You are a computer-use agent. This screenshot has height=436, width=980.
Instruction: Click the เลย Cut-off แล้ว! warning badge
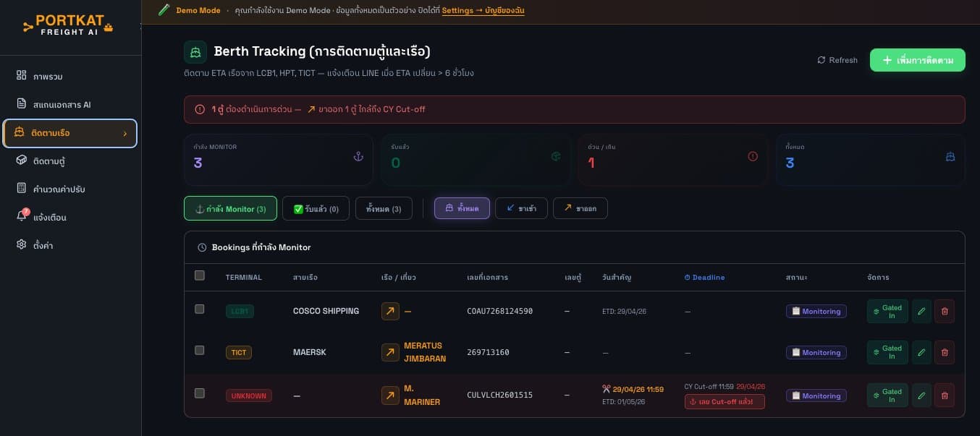(x=725, y=401)
